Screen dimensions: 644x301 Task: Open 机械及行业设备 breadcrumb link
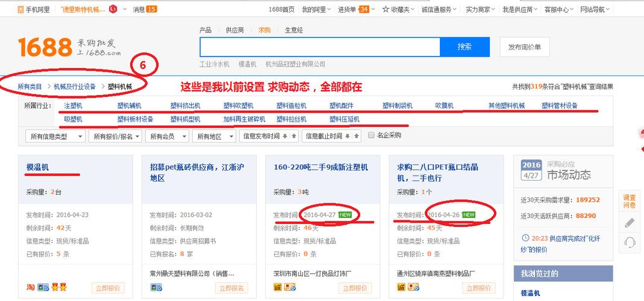point(75,87)
